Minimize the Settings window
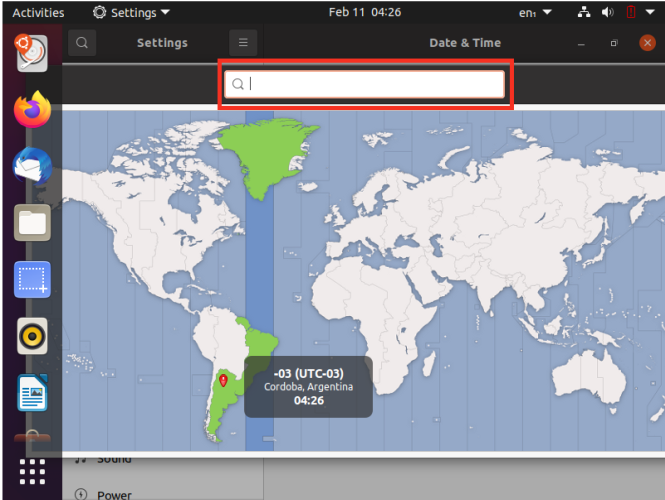 click(581, 43)
